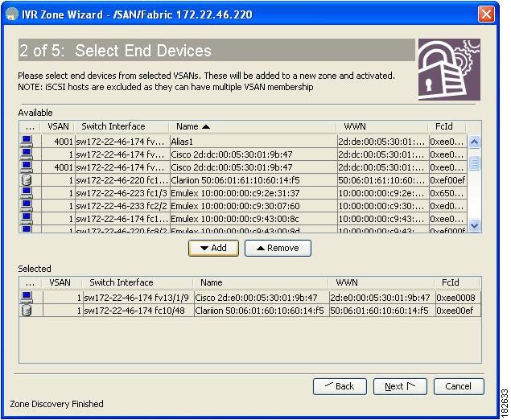This screenshot has height=420, width=511.
Task: Click the Selected table VSAN column header
Action: 62,282
